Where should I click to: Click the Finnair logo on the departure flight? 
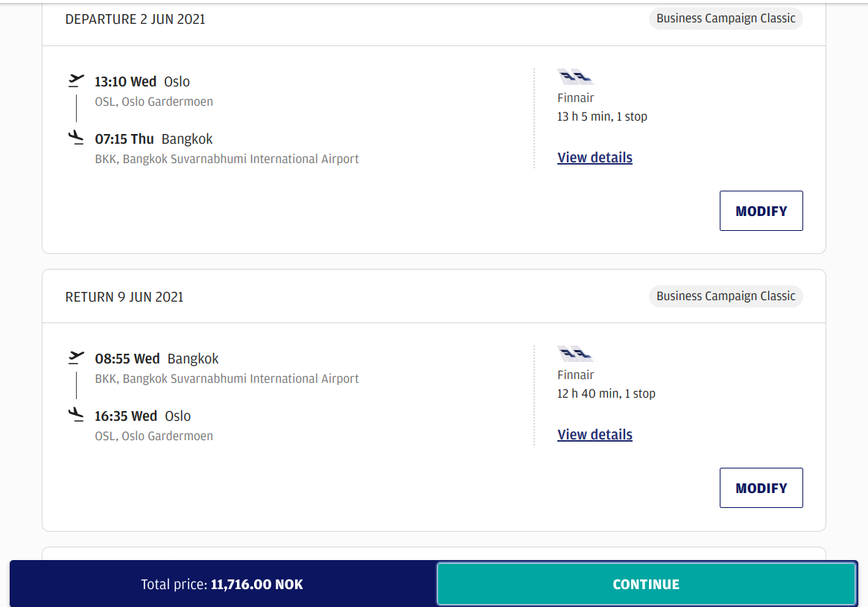click(x=575, y=76)
